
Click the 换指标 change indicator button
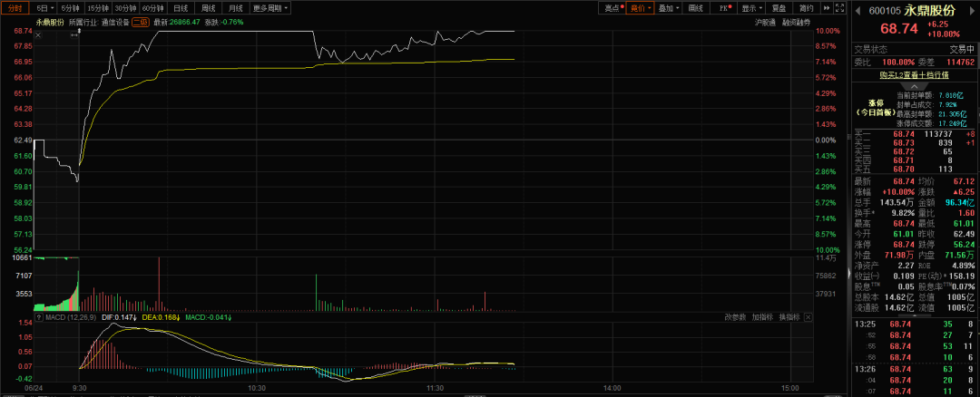tap(789, 317)
